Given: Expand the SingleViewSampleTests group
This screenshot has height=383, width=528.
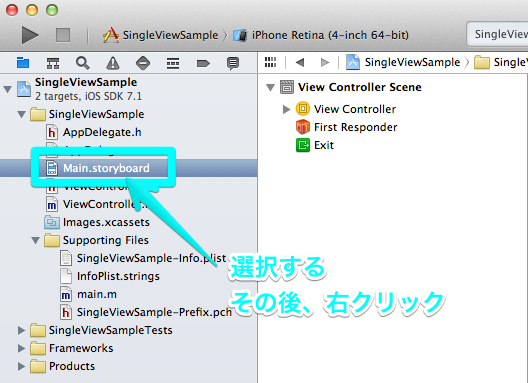Looking at the screenshot, I should [x=22, y=330].
